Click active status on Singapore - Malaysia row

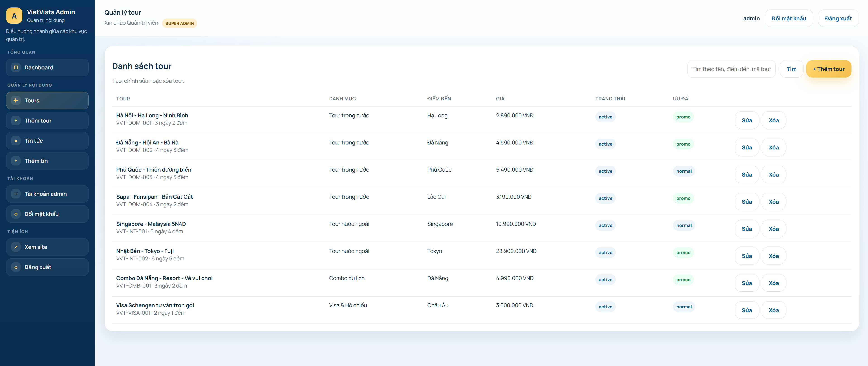click(x=605, y=225)
